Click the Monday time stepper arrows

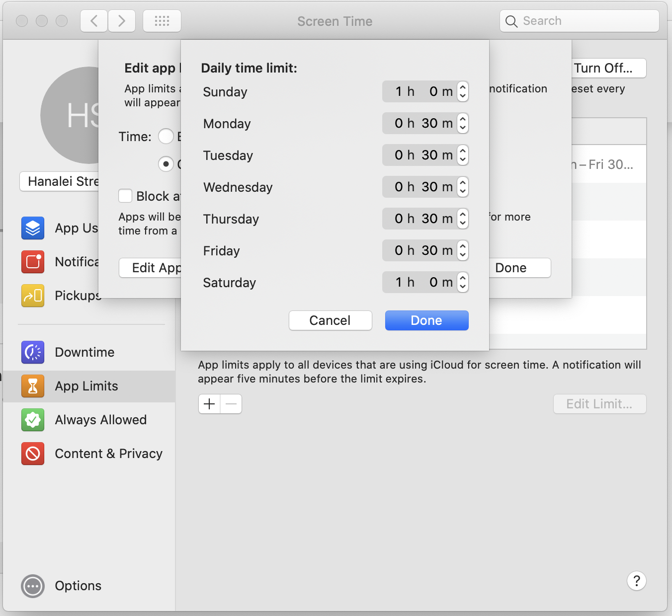pos(463,123)
